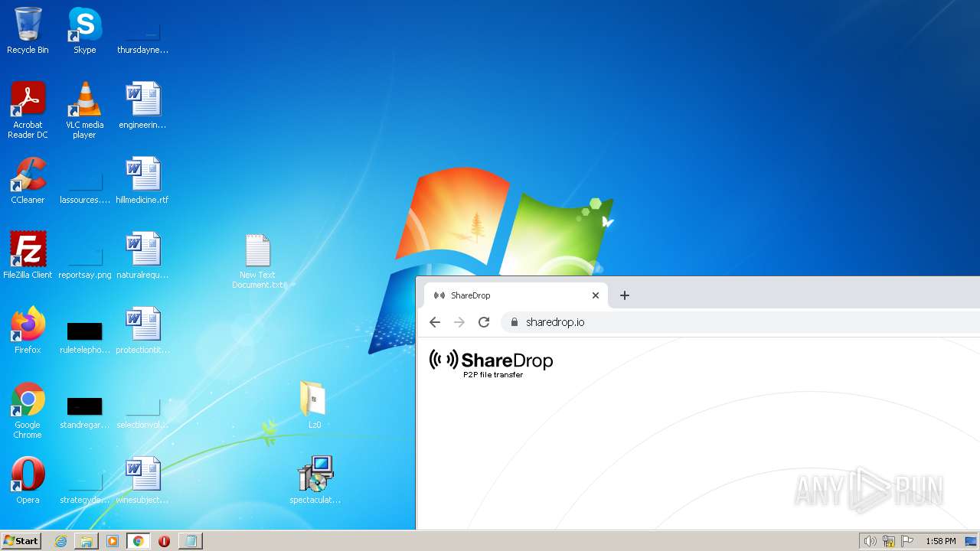Open Internet Explorer from taskbar
This screenshot has width=980, height=551.
tap(61, 541)
